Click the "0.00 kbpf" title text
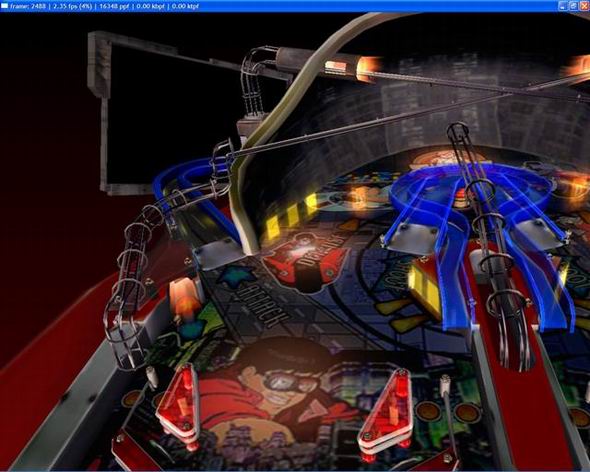 coord(150,6)
